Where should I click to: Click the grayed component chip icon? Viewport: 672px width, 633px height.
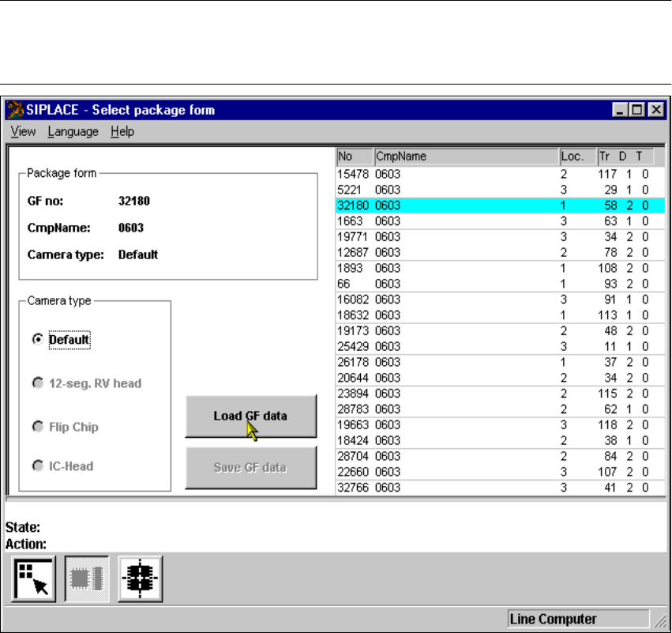pyautogui.click(x=87, y=579)
